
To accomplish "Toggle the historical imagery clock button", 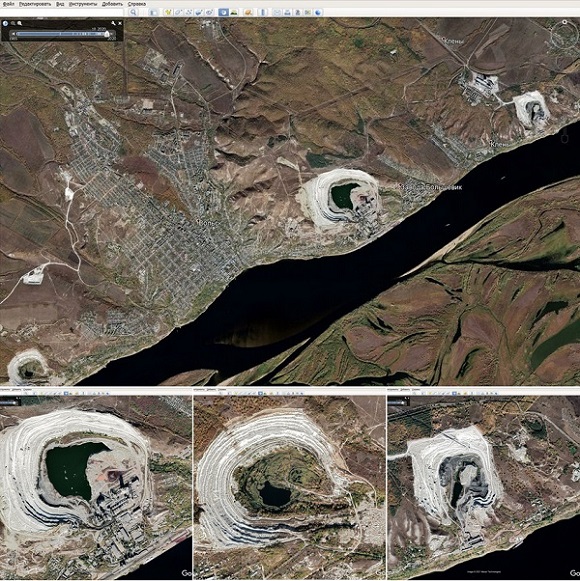I will (x=223, y=13).
